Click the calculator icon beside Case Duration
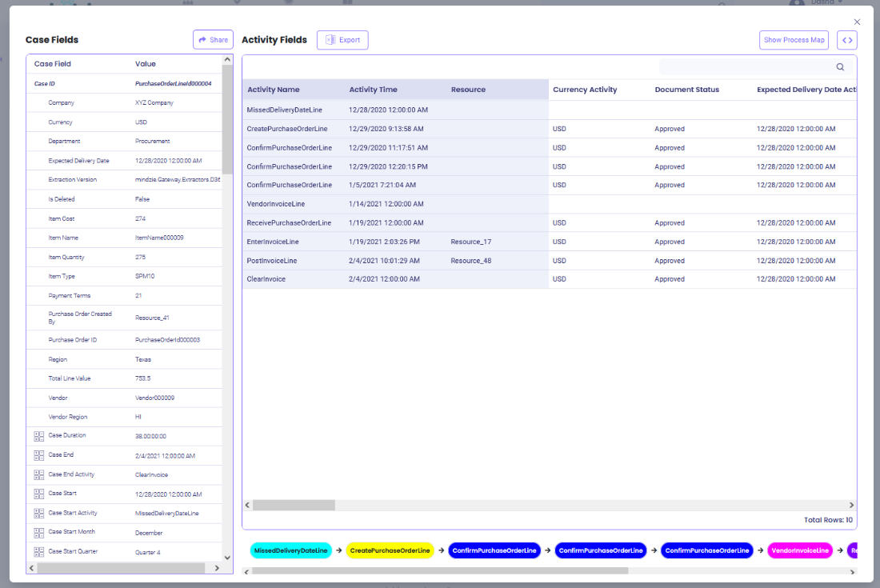Viewport: 880px width, 588px height. [x=38, y=436]
